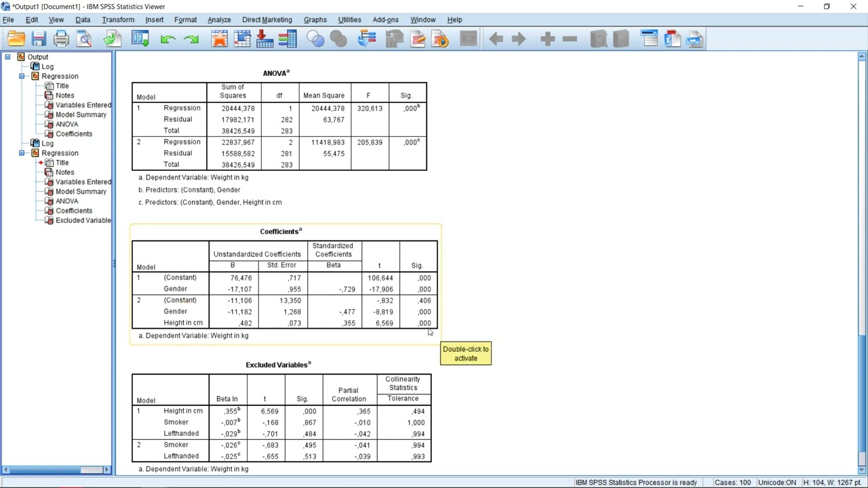This screenshot has width=868, height=488.
Task: Click t value 6,569 in Coefficients table
Action: (384, 323)
